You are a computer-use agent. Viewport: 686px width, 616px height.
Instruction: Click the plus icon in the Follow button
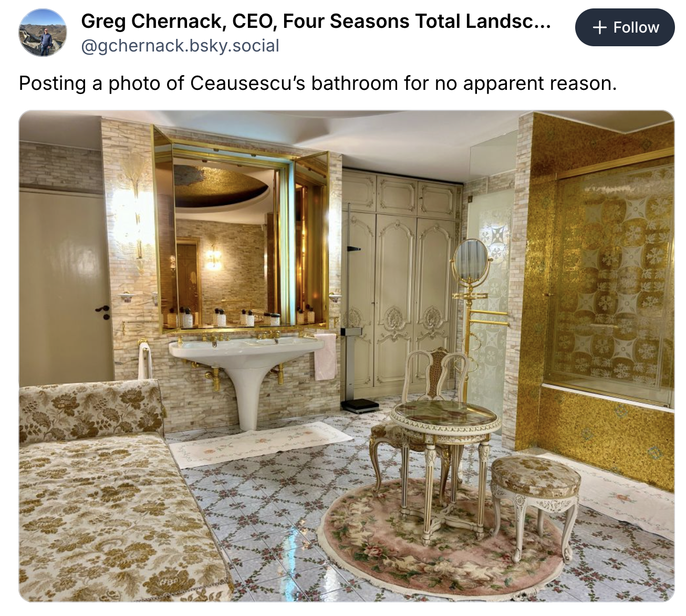pos(599,27)
